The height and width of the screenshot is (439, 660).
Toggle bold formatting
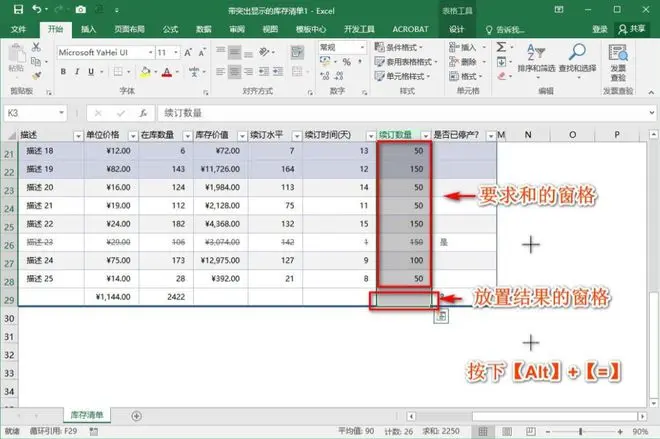coord(63,72)
